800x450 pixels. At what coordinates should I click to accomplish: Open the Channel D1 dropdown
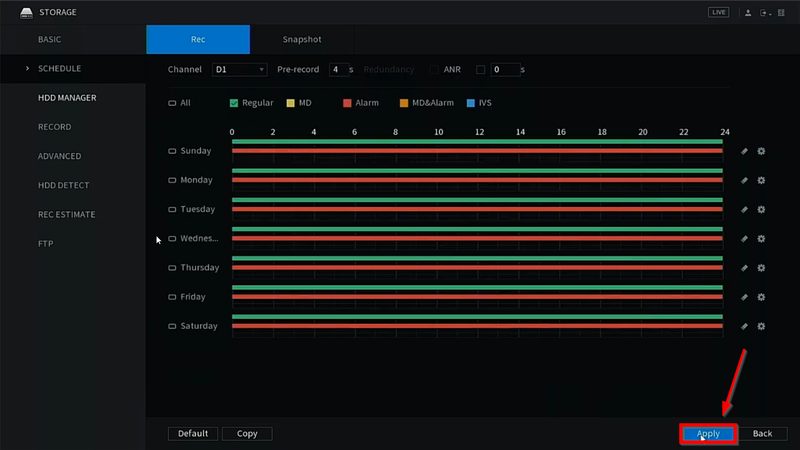[x=239, y=70]
